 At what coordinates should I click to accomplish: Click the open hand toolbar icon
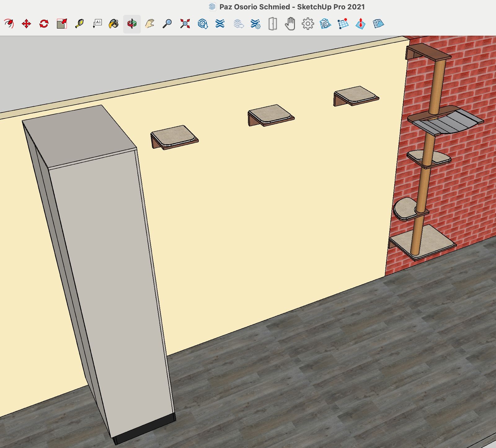coord(290,24)
